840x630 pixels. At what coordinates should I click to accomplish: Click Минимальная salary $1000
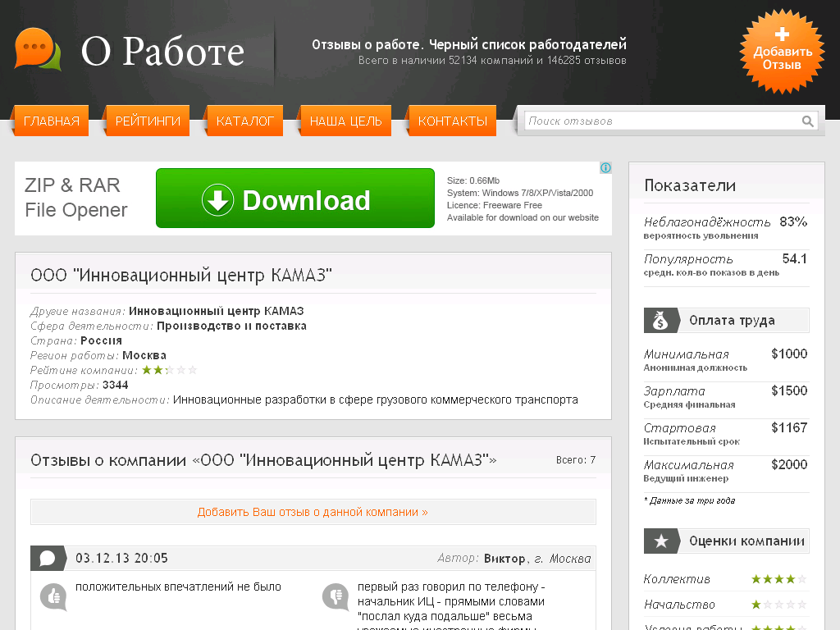point(789,354)
